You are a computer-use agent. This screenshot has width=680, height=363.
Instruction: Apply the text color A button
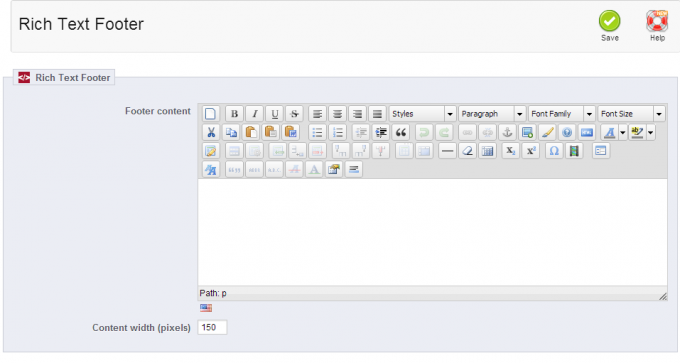(x=610, y=132)
